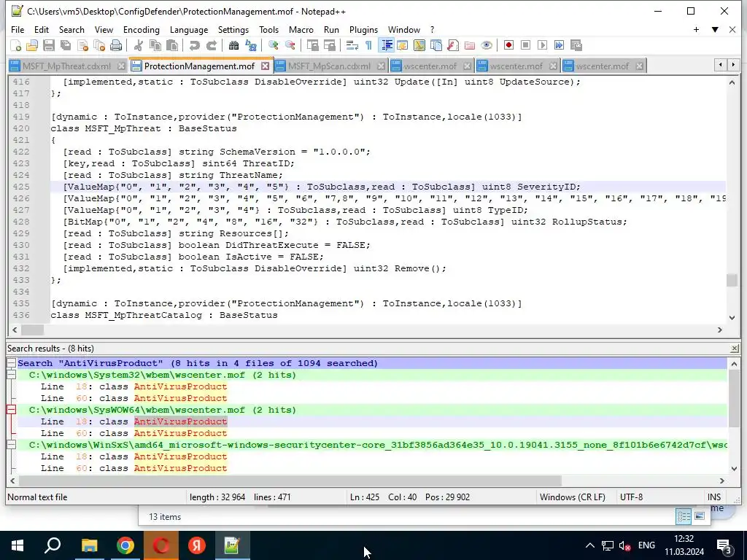Click the Stop Recording macro icon
747x560 pixels.
click(x=525, y=45)
